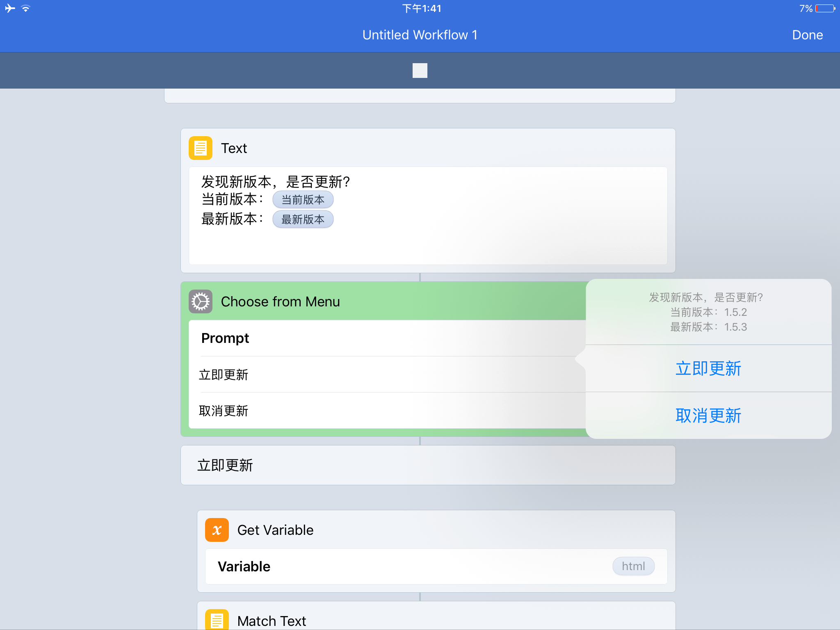This screenshot has width=840, height=630.
Task: Tap the orange Get Variable icon
Action: point(217,530)
